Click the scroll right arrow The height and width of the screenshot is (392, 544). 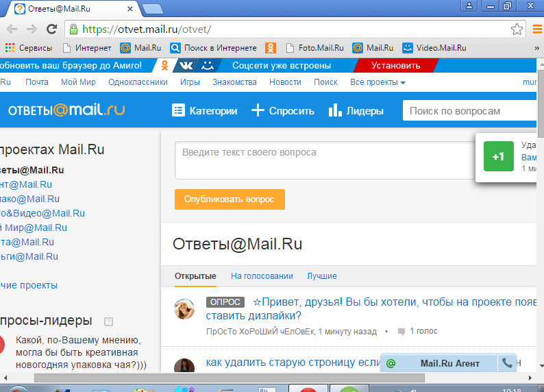pyautogui.click(x=530, y=378)
